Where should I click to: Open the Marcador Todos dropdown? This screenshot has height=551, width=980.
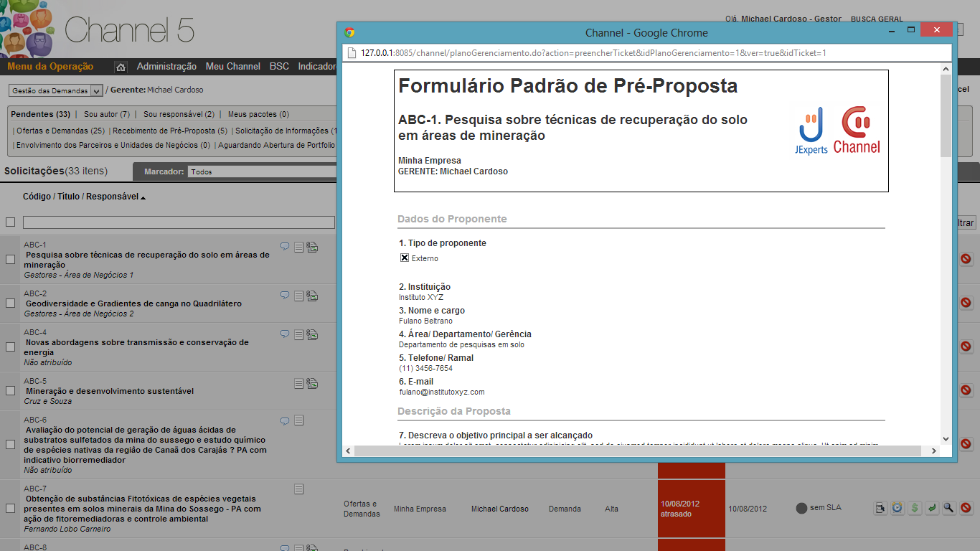pos(262,171)
